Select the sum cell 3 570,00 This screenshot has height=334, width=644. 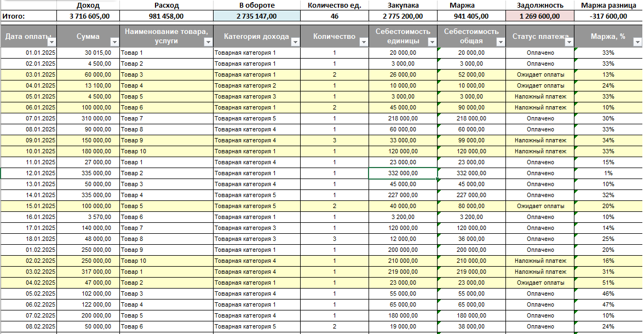click(88, 217)
